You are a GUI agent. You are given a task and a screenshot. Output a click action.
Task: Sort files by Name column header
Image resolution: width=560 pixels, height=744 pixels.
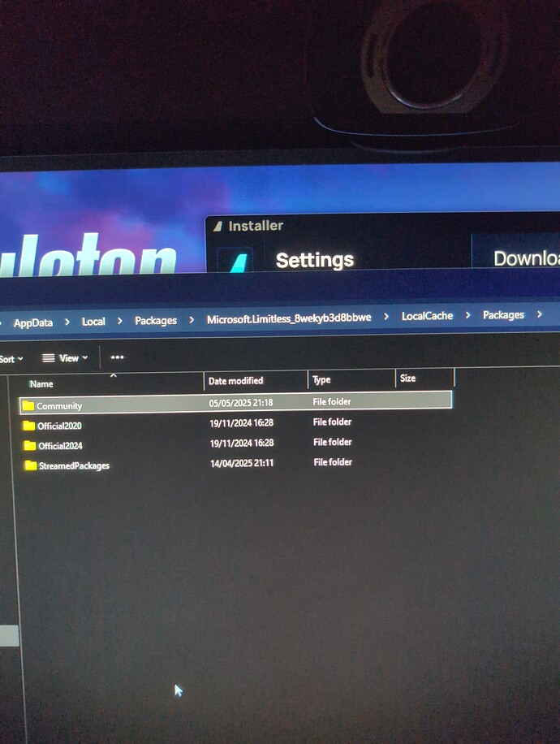tap(41, 383)
